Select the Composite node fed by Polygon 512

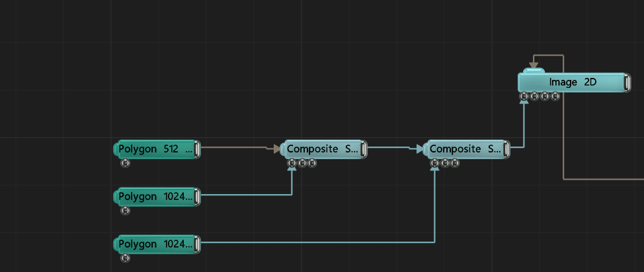point(323,149)
